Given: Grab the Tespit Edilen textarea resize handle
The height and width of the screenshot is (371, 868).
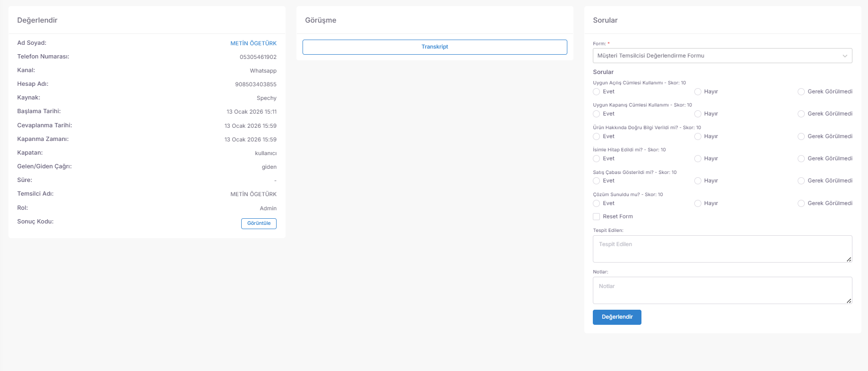Looking at the screenshot, I should tap(849, 259).
